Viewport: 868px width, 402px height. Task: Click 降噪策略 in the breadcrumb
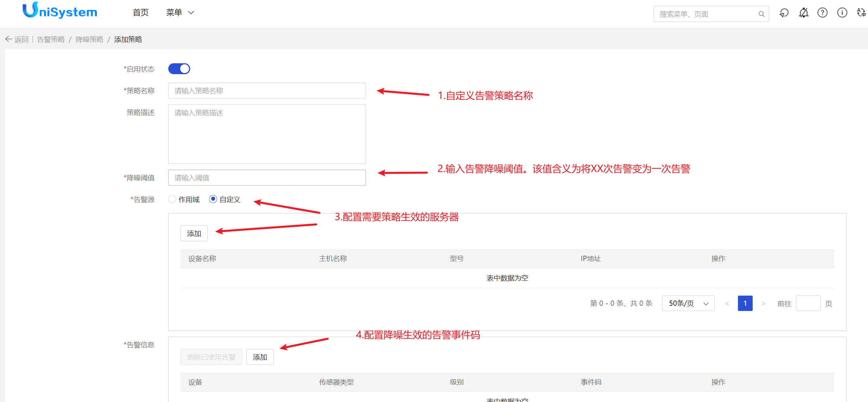[x=89, y=40]
